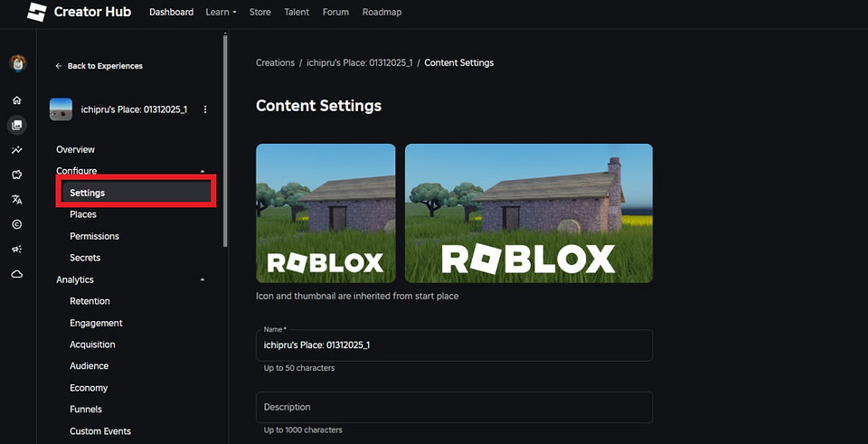Open the Learn dropdown menu
The image size is (868, 444).
click(221, 13)
